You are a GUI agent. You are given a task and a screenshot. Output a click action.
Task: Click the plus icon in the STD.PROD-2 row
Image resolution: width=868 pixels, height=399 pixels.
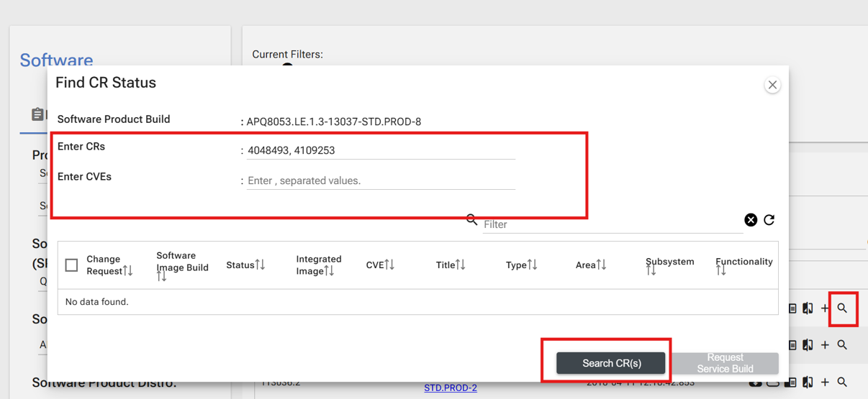(x=825, y=382)
